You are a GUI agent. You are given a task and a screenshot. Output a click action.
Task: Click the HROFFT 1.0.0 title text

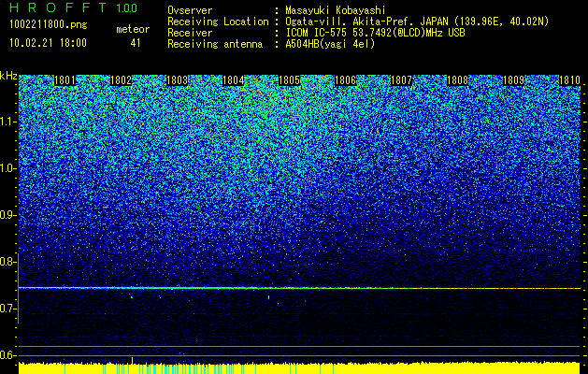point(73,7)
